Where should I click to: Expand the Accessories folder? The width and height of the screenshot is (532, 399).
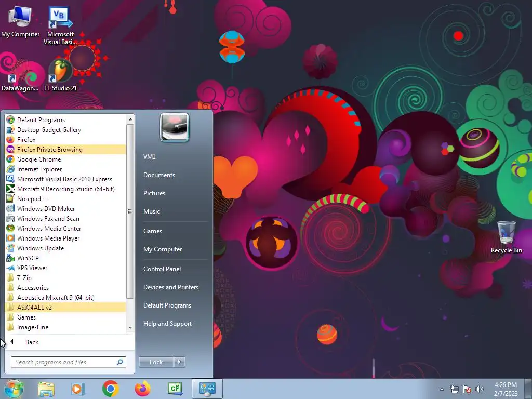point(66,287)
